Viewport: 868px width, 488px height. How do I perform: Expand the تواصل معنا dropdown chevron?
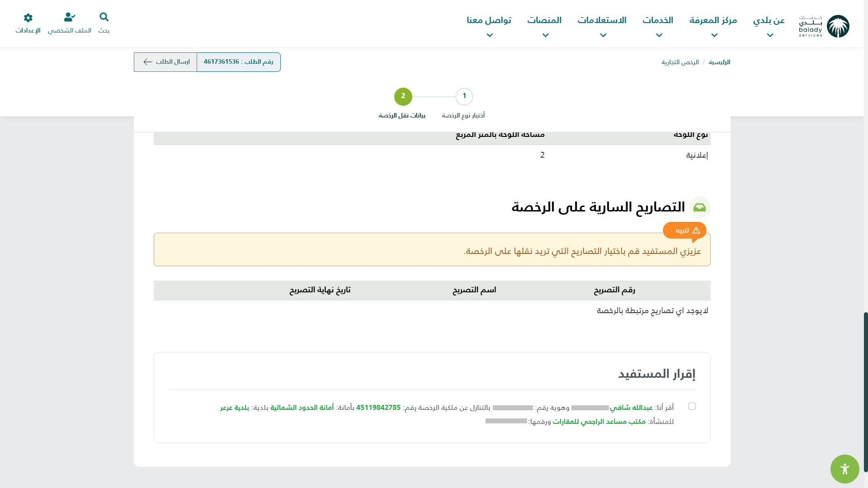tap(490, 35)
